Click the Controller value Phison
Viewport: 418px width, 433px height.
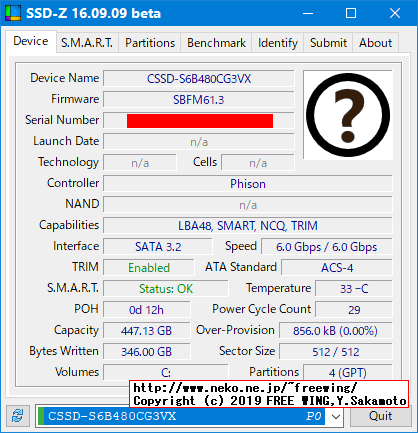pos(248,184)
